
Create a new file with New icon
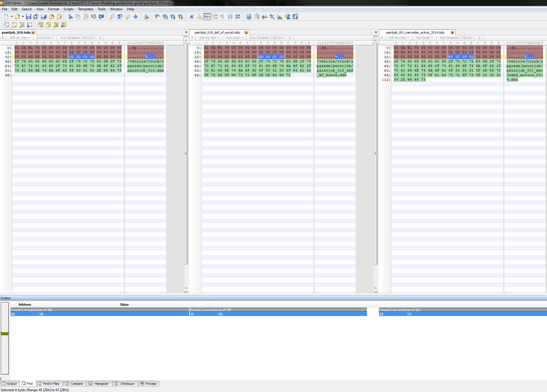coord(6,17)
